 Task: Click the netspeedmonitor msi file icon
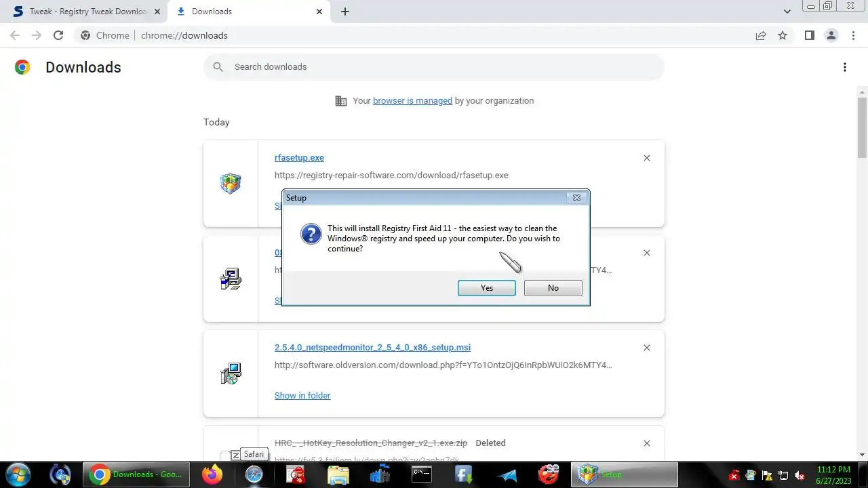coord(231,373)
